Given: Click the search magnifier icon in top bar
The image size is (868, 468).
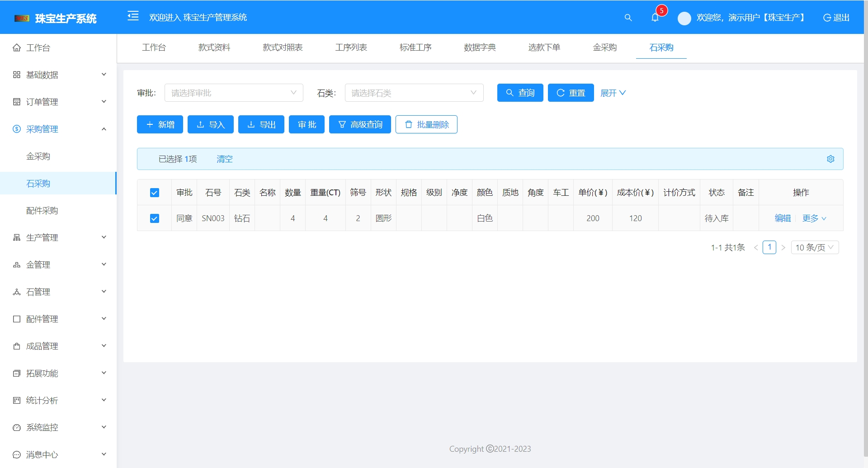Looking at the screenshot, I should 628,18.
